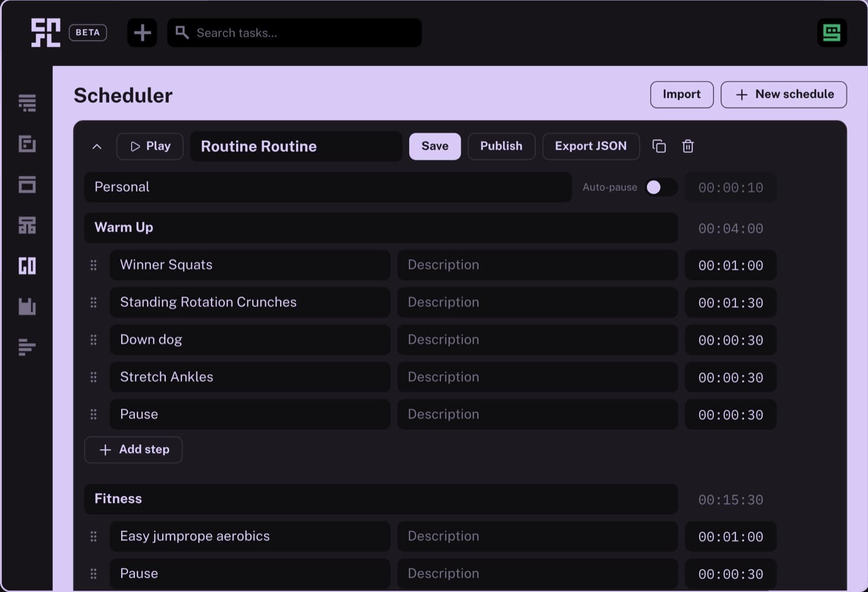The height and width of the screenshot is (592, 868).
Task: Click the Fitness total 00:15:30
Action: (731, 500)
